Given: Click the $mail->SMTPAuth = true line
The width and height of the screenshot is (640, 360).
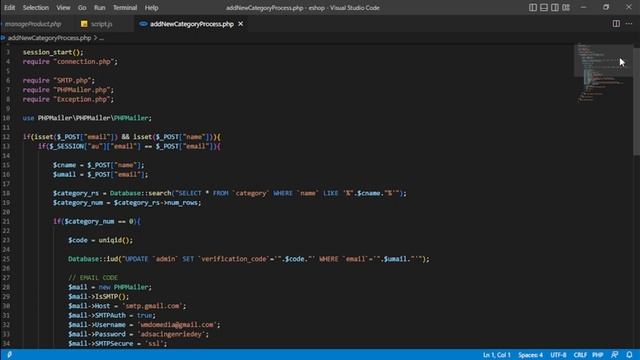Looking at the screenshot, I should [112, 315].
